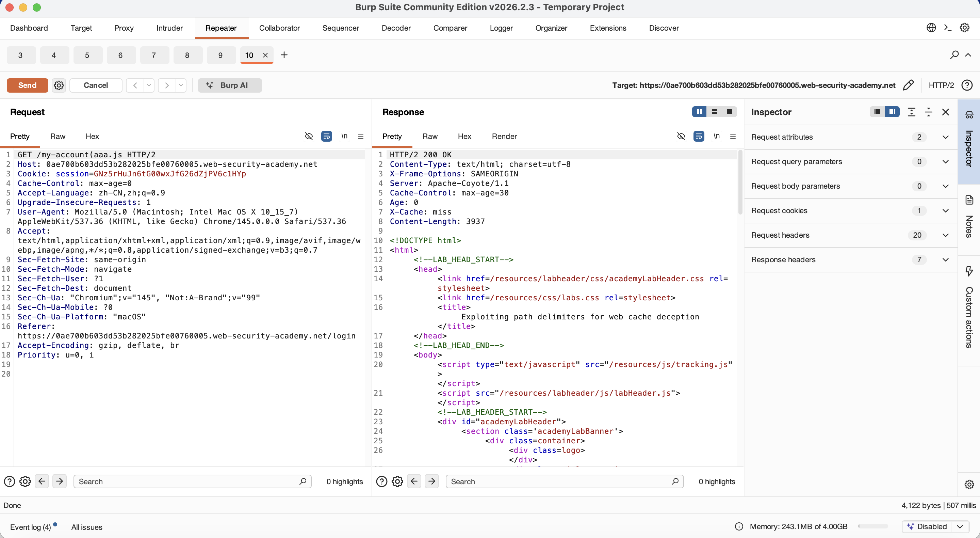
Task: Switch Response view to Render
Action: 504,136
